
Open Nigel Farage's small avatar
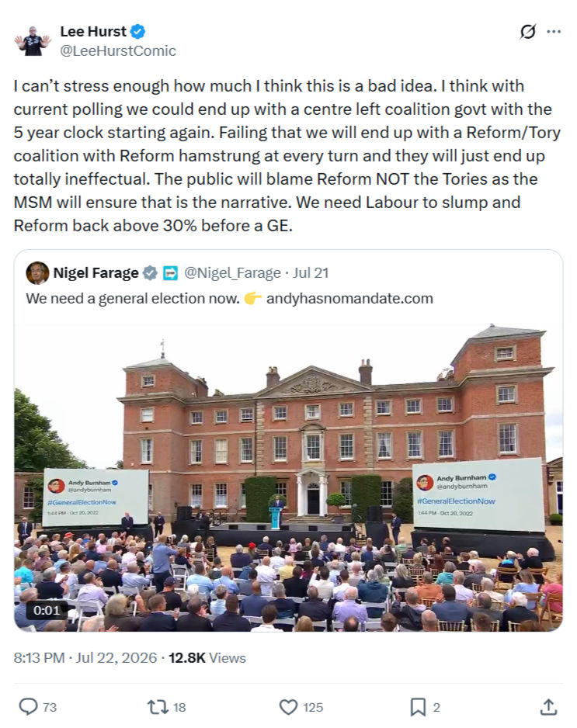click(37, 273)
